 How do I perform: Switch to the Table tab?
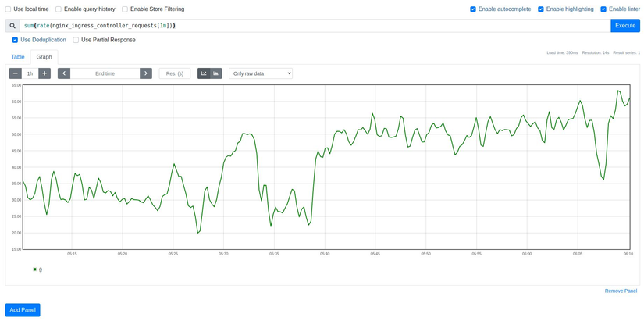17,57
